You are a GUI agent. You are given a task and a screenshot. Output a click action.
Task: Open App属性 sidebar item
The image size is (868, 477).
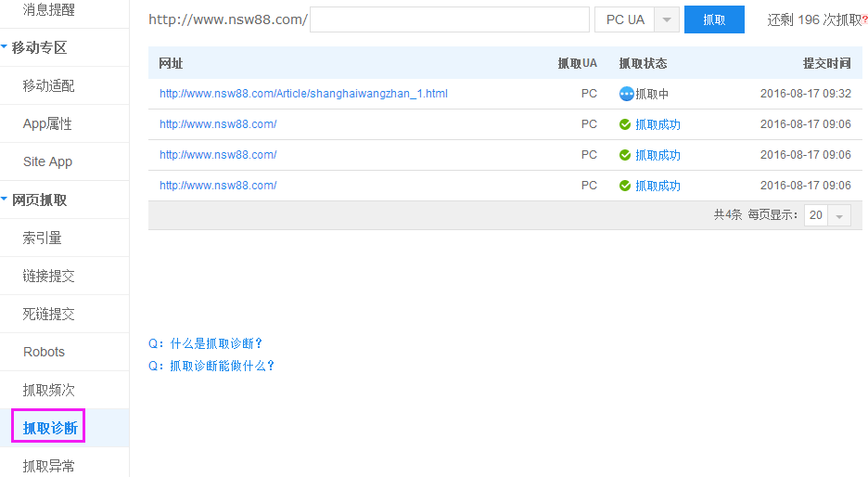tap(47, 123)
